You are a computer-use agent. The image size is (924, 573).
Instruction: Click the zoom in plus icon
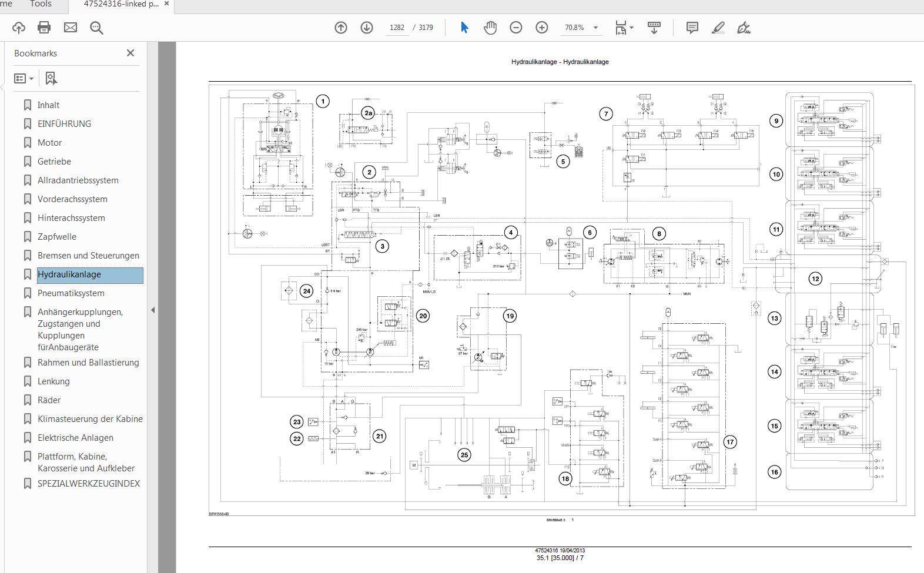(542, 28)
